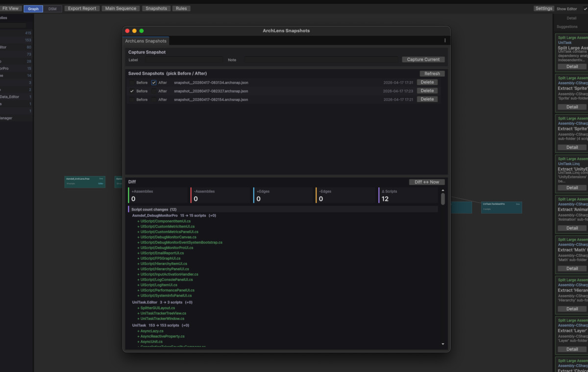Click UIScript/SystemInfoPanelUI.cs entry
Screen dimensions: 588x372
[164, 295]
